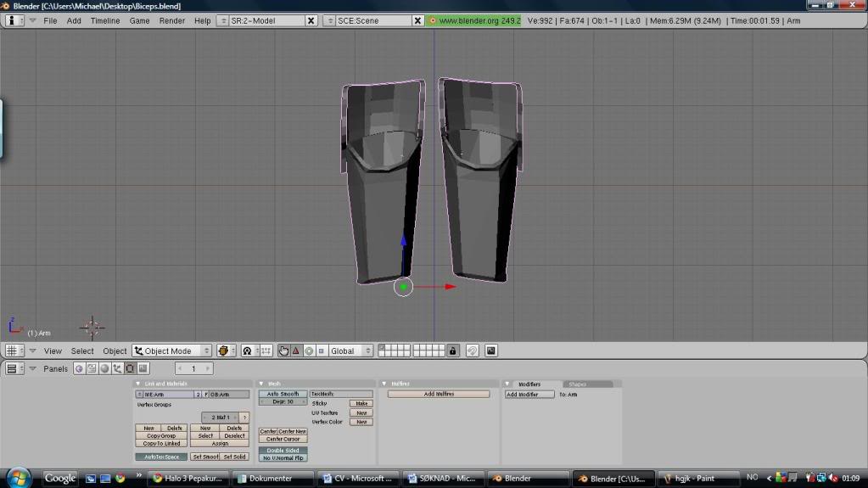The height and width of the screenshot is (488, 868).
Task: Collapse the Modifiers panel triangle
Action: [x=507, y=384]
